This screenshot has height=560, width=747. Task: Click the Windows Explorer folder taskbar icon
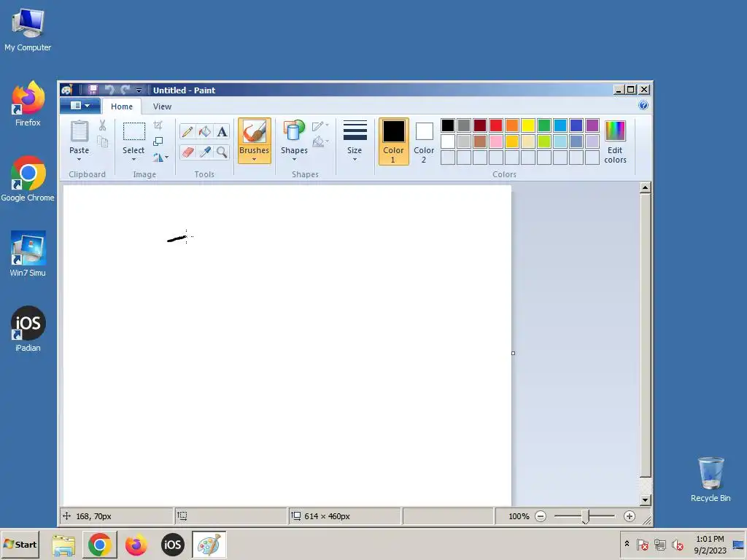[x=63, y=544]
